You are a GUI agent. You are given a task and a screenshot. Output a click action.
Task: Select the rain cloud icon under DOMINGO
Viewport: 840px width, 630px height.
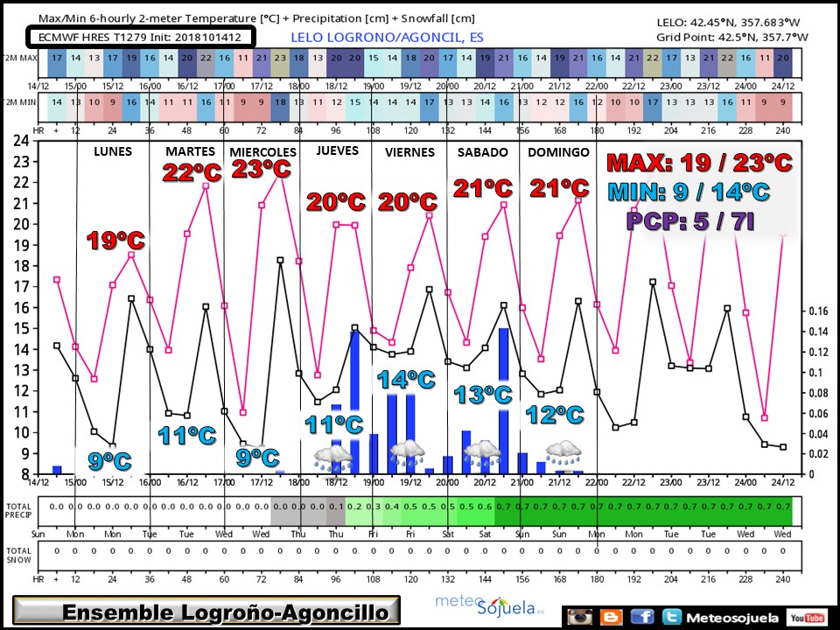click(563, 454)
